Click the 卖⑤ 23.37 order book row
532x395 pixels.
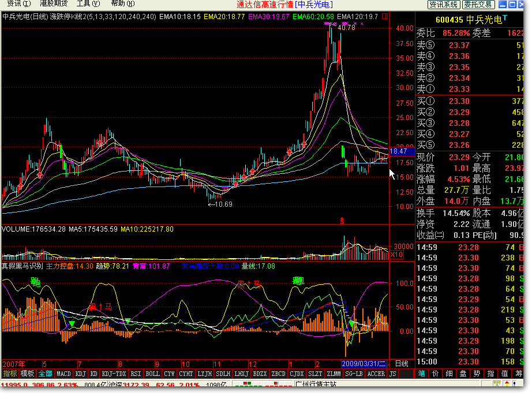(x=470, y=45)
